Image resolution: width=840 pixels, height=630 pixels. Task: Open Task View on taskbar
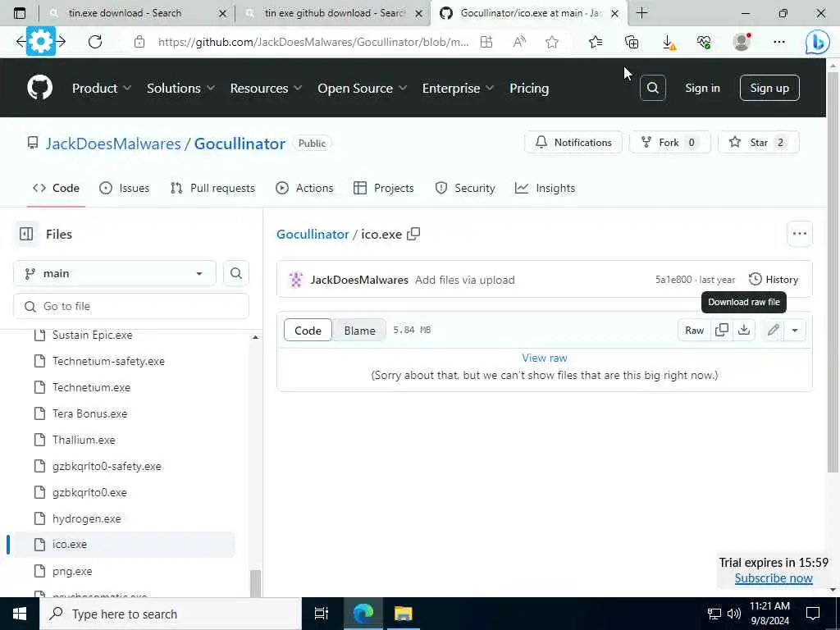321,614
